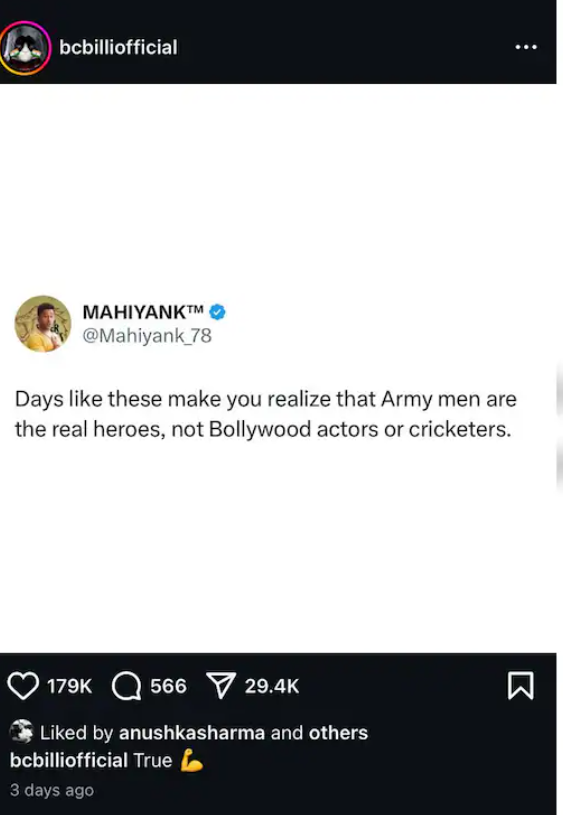View the 179K likes count

(69, 686)
